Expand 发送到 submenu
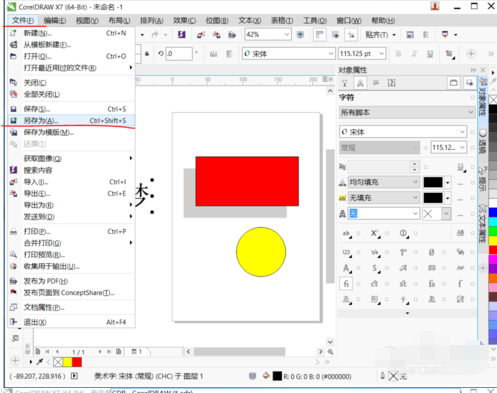Screen dimensions: 497x393 pyautogui.click(x=71, y=217)
